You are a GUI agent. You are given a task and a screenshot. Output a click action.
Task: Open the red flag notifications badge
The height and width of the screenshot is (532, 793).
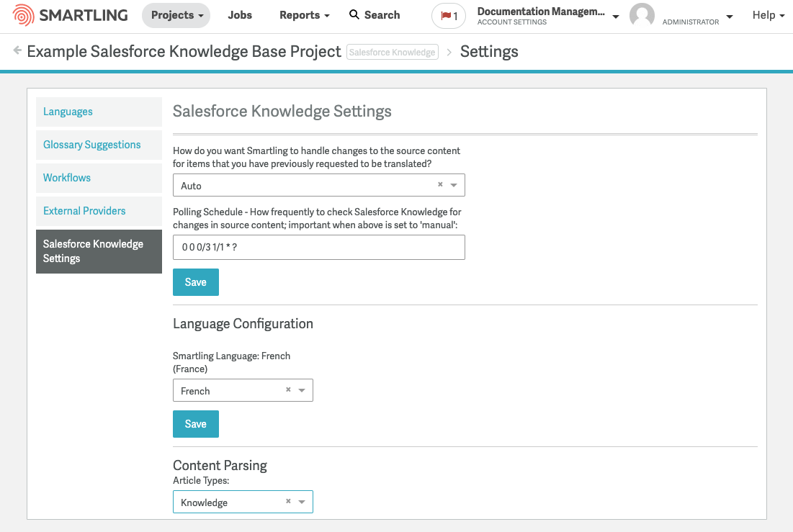pos(449,16)
